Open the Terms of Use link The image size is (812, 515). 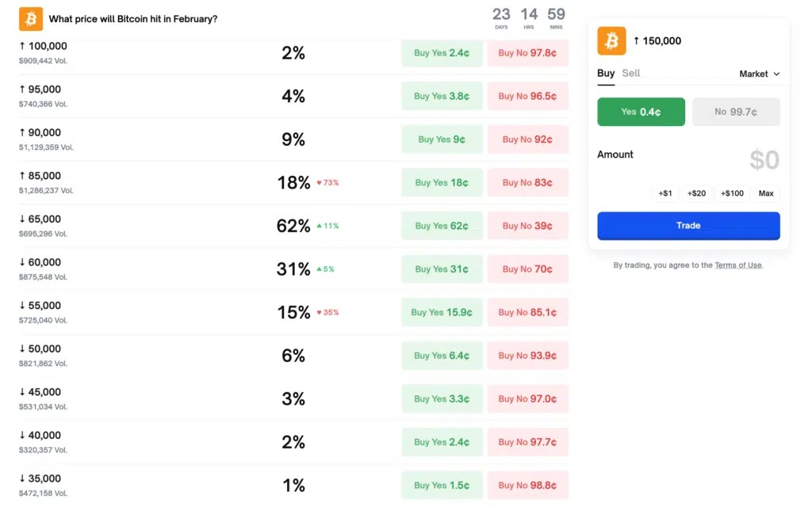coord(737,265)
